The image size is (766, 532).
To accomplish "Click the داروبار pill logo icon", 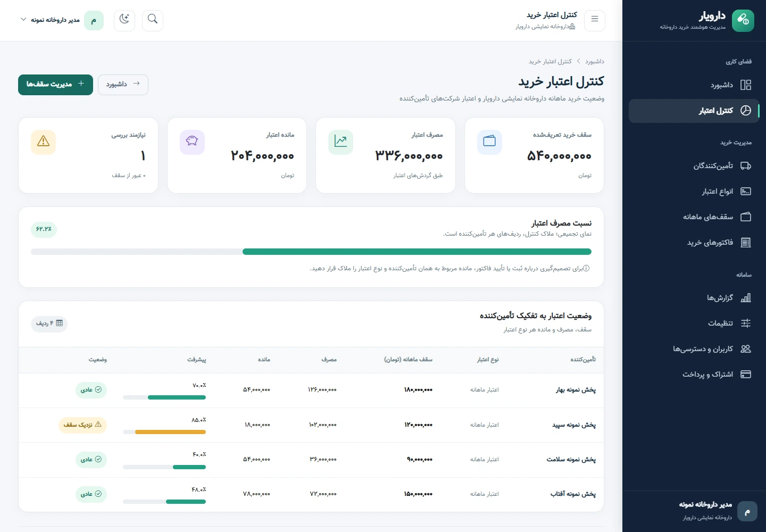I will (743, 21).
